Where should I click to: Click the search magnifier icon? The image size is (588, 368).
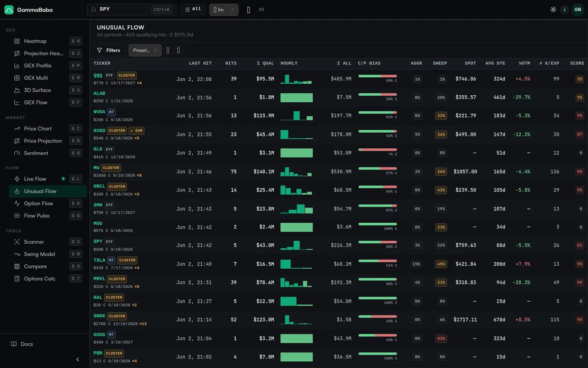tap(94, 10)
